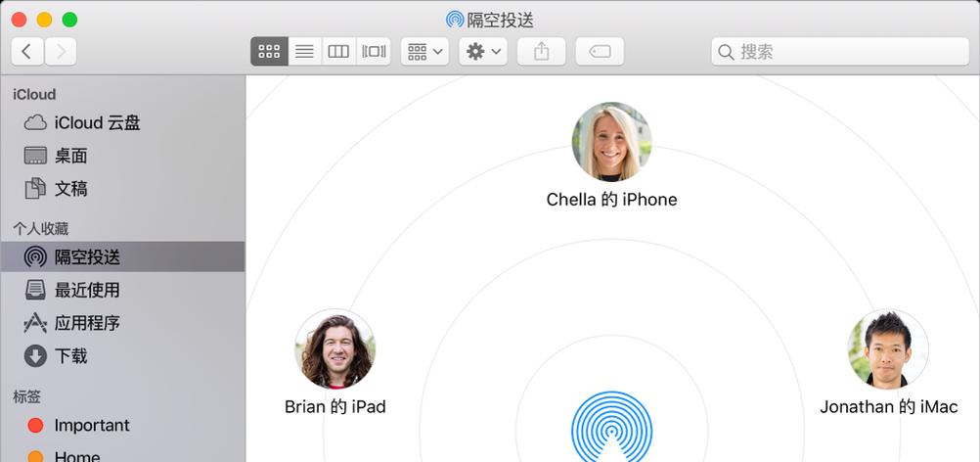Close the Finder window

click(x=19, y=20)
